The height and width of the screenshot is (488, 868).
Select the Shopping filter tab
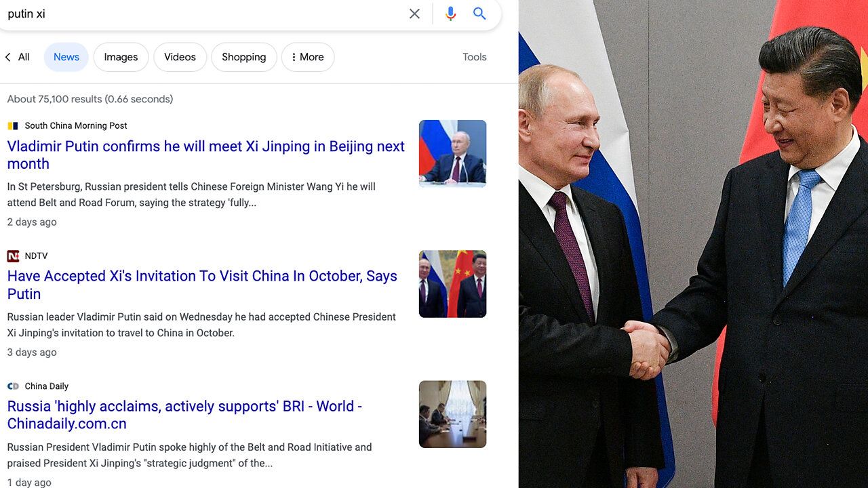244,57
